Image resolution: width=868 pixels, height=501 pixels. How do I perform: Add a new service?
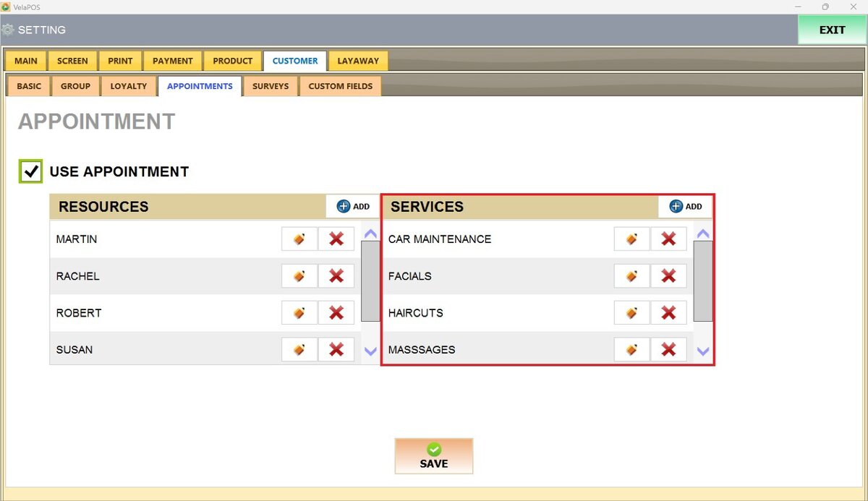pyautogui.click(x=686, y=206)
